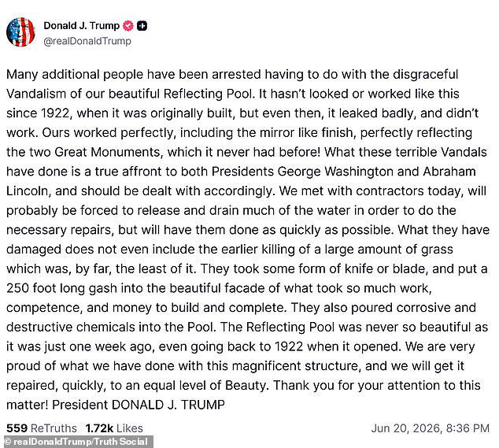Open the Jun 20, 2026 timestamp
The width and height of the screenshot is (499, 448).
(431, 428)
